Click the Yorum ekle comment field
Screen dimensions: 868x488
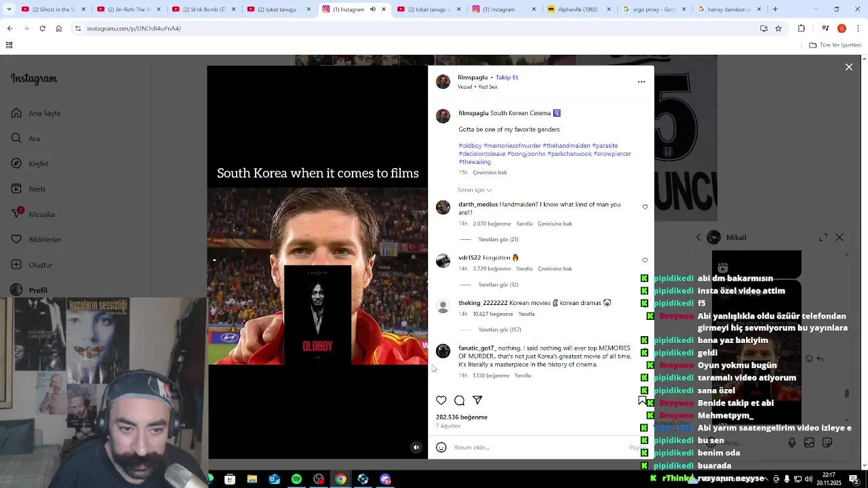tap(539, 447)
